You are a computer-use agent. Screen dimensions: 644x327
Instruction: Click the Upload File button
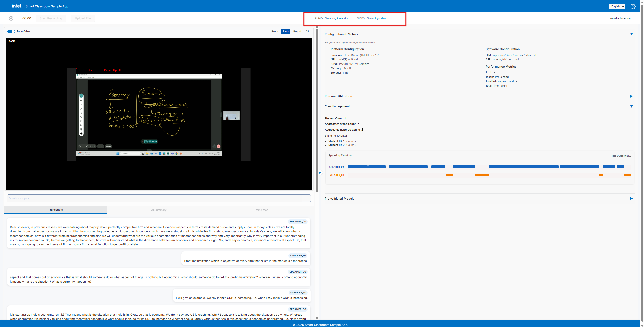tap(83, 18)
